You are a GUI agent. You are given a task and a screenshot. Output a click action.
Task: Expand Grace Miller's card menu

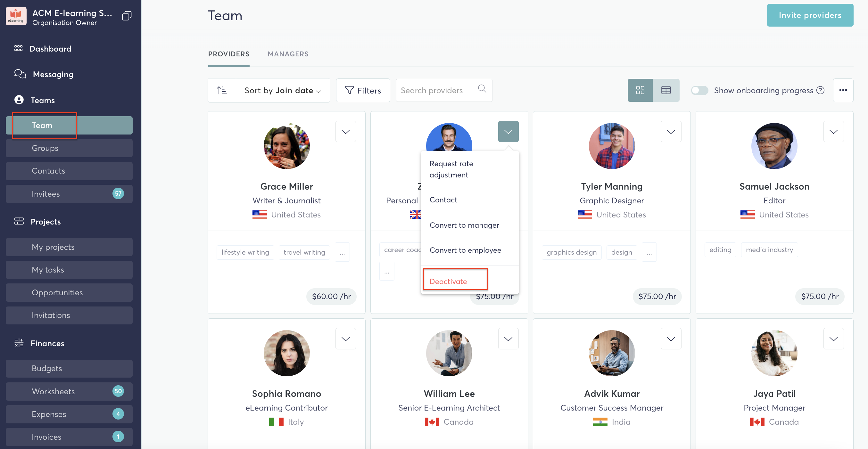click(346, 132)
